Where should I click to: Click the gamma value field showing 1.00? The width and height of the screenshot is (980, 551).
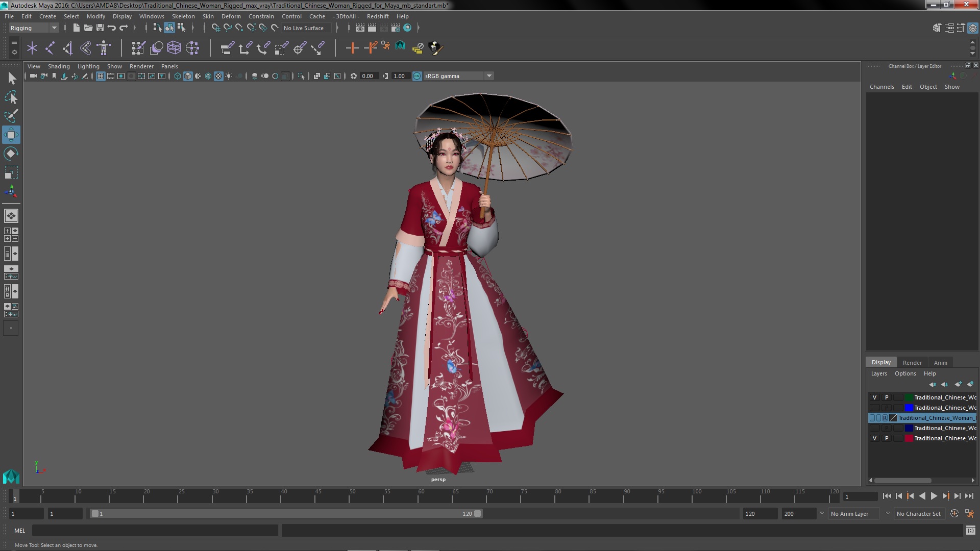click(x=400, y=76)
